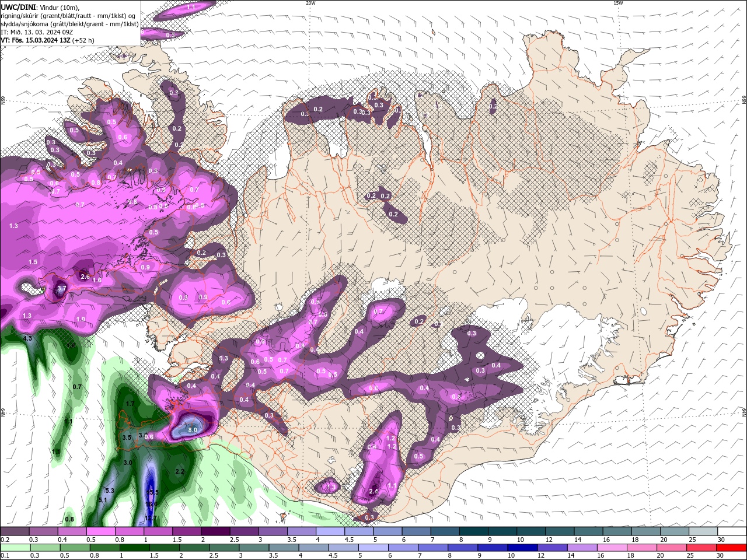Click the 1.6 snowfall value on the map
Screen dimensions: 747x560
[97, 281]
